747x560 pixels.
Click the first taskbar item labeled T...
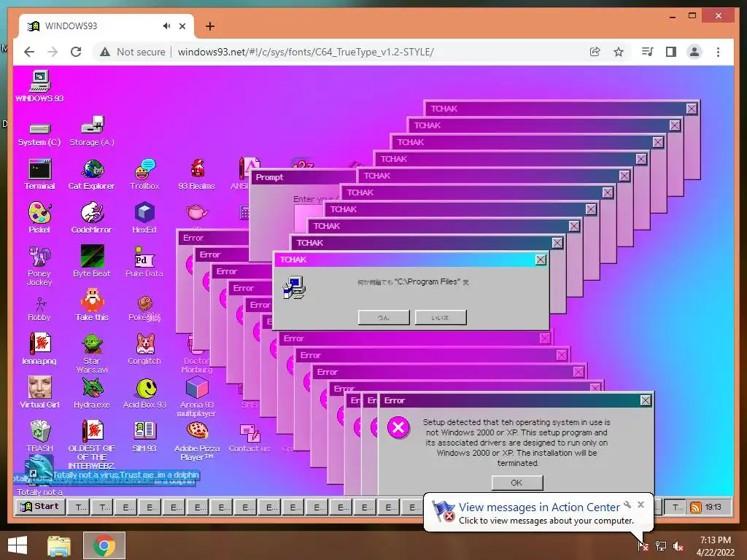(x=79, y=507)
